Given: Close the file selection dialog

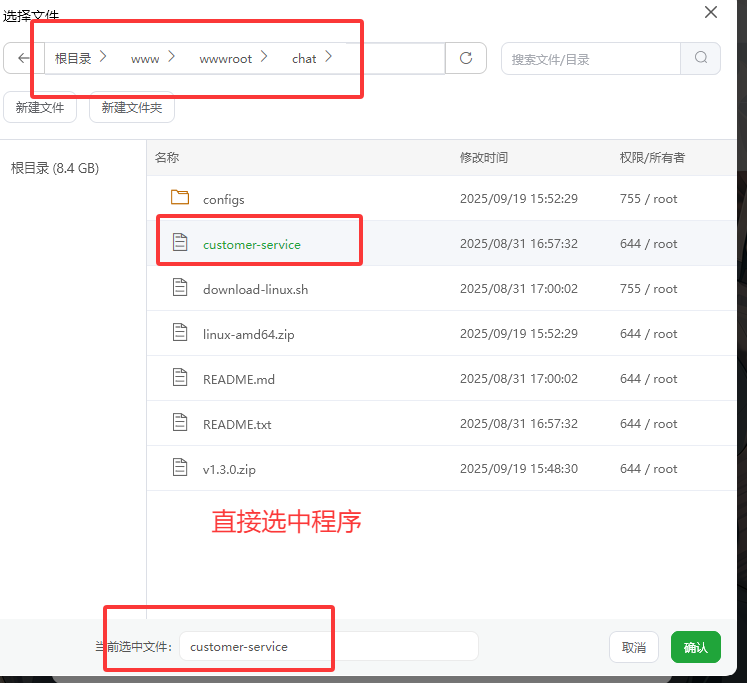Looking at the screenshot, I should tap(711, 12).
